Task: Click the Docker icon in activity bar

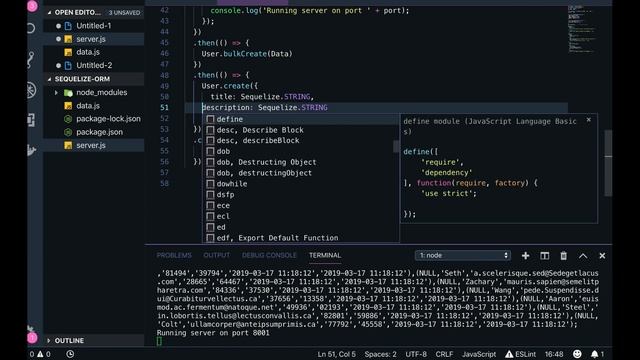Action: [x=31, y=150]
